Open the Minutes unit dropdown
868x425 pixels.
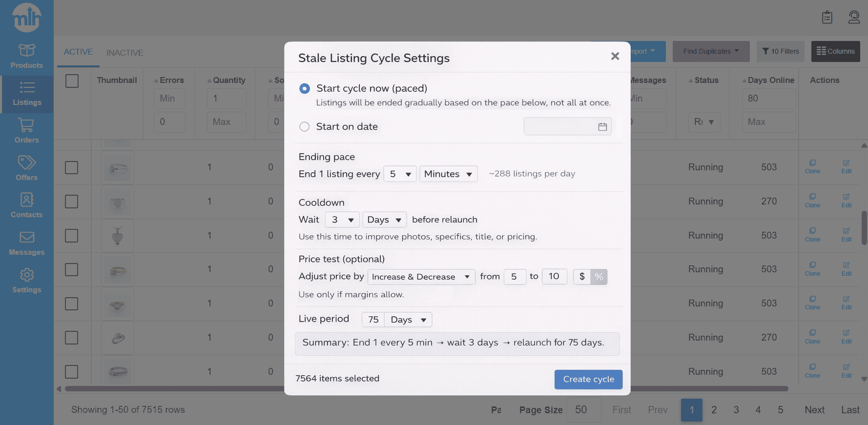pos(448,174)
